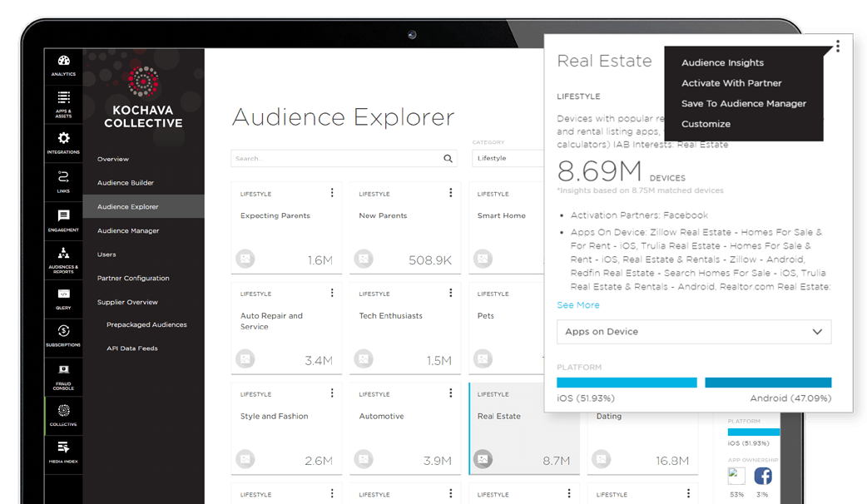Select the New Parents card
This screenshot has width=867, height=504.
(x=405, y=228)
